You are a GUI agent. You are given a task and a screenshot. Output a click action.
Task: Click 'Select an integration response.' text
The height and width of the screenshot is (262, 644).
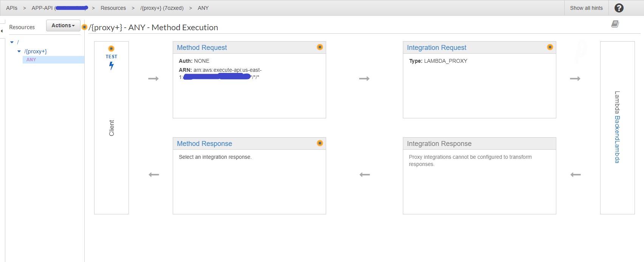[x=215, y=157]
